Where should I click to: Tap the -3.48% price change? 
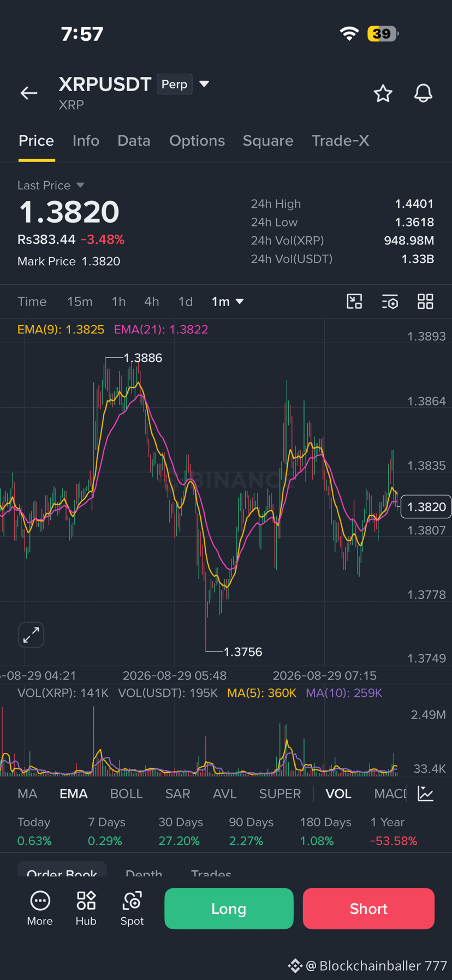click(103, 239)
